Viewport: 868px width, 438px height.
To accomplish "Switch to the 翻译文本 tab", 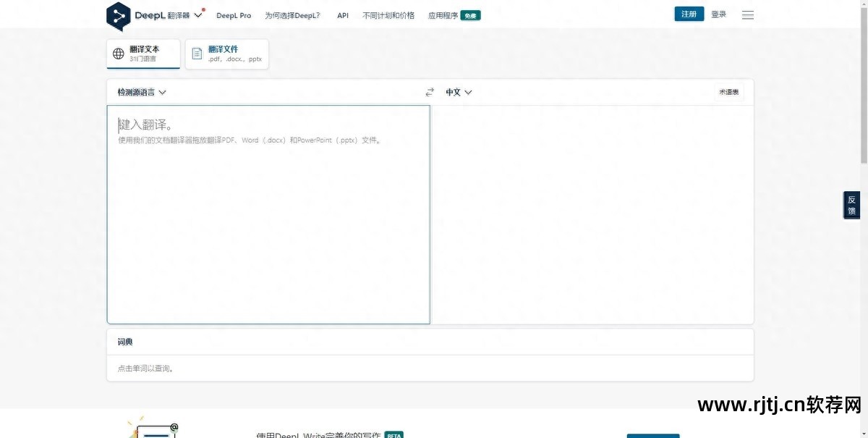I will [143, 54].
